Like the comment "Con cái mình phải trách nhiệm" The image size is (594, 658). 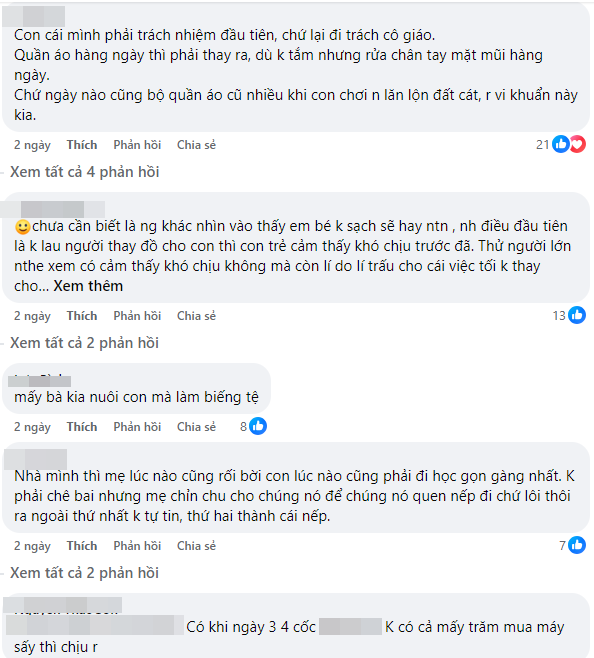click(x=82, y=145)
